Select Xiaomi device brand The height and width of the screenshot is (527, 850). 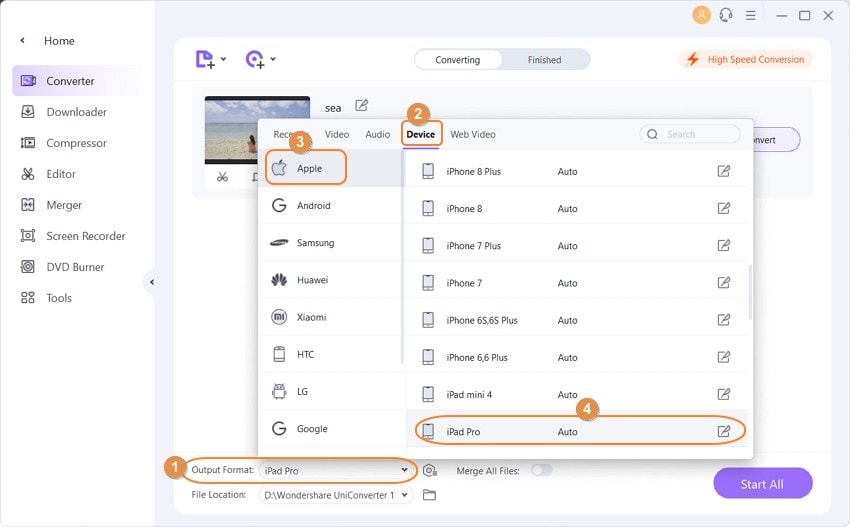(x=332, y=317)
